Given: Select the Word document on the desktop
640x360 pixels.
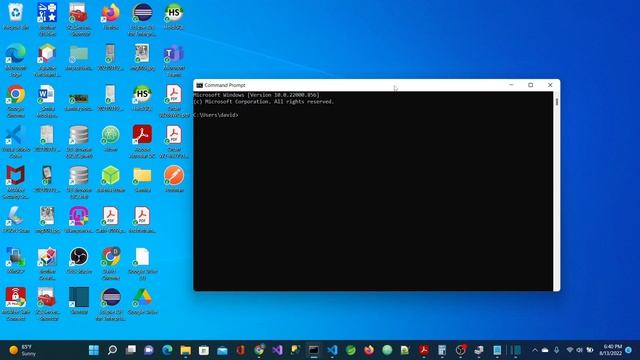Looking at the screenshot, I should point(47,100).
